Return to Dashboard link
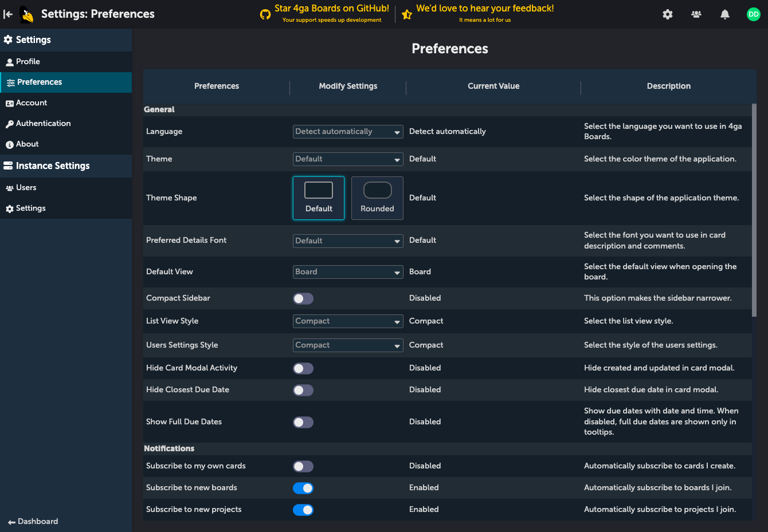Image resolution: width=768 pixels, height=532 pixels. click(x=33, y=522)
